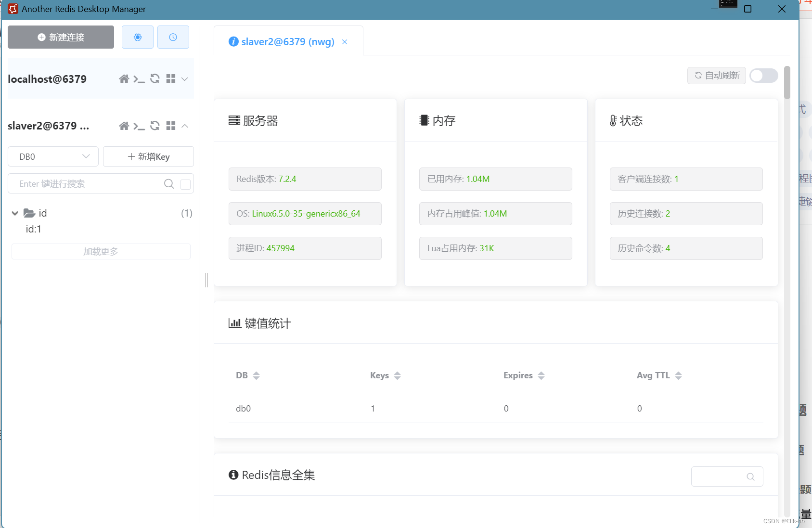Click Lua memory 31K field
Screen dimensions: 812x528
(496, 248)
